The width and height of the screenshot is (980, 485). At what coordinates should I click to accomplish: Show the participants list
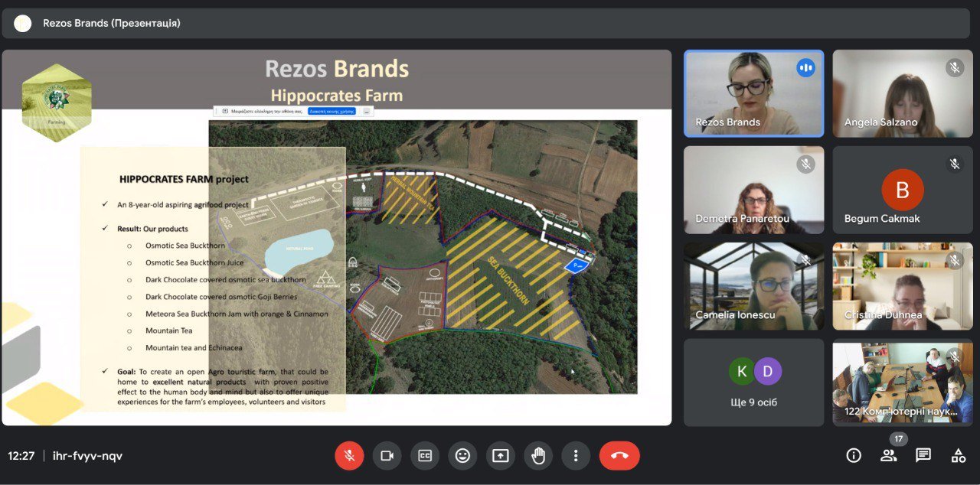point(888,456)
